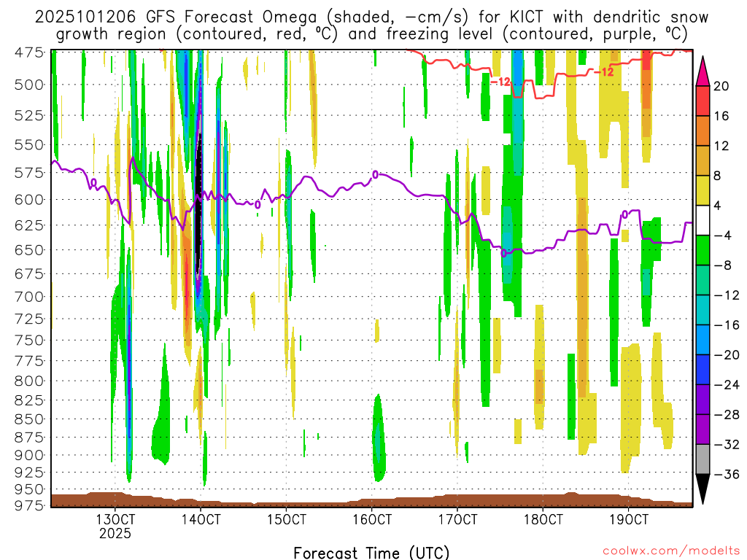Click the gray -32 to -36 colorbar swatch
Viewport: 747px width, 560px height.
[x=703, y=459]
